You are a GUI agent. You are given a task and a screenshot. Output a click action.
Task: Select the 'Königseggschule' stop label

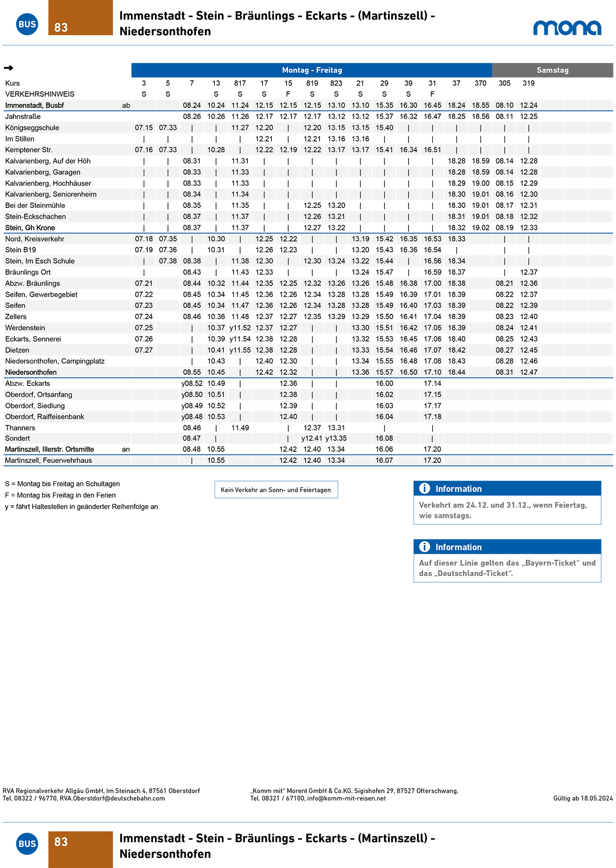pos(32,128)
